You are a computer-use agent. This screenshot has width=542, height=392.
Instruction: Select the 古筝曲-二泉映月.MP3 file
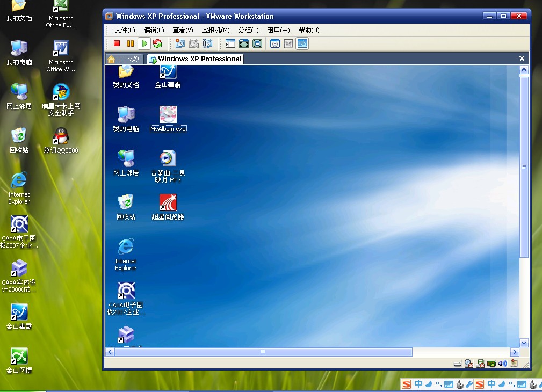click(168, 166)
